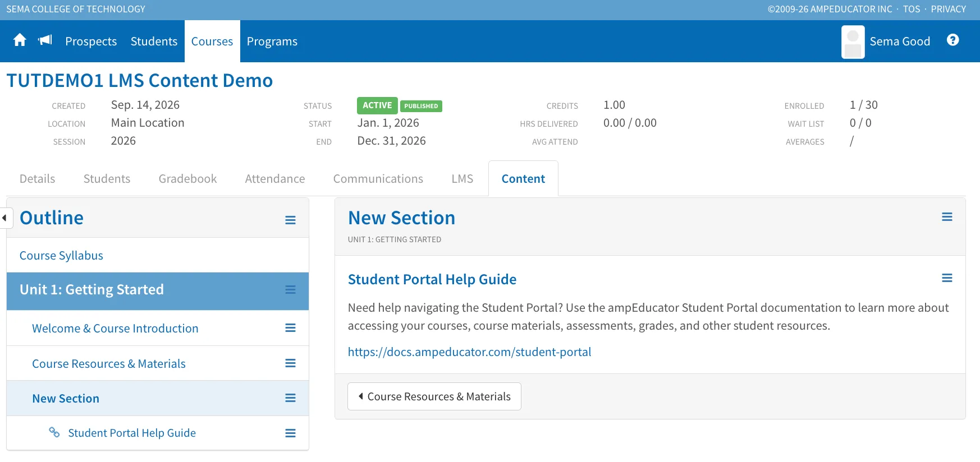The image size is (980, 462).
Task: Open the PRIVACY link in the header
Action: [x=949, y=9]
